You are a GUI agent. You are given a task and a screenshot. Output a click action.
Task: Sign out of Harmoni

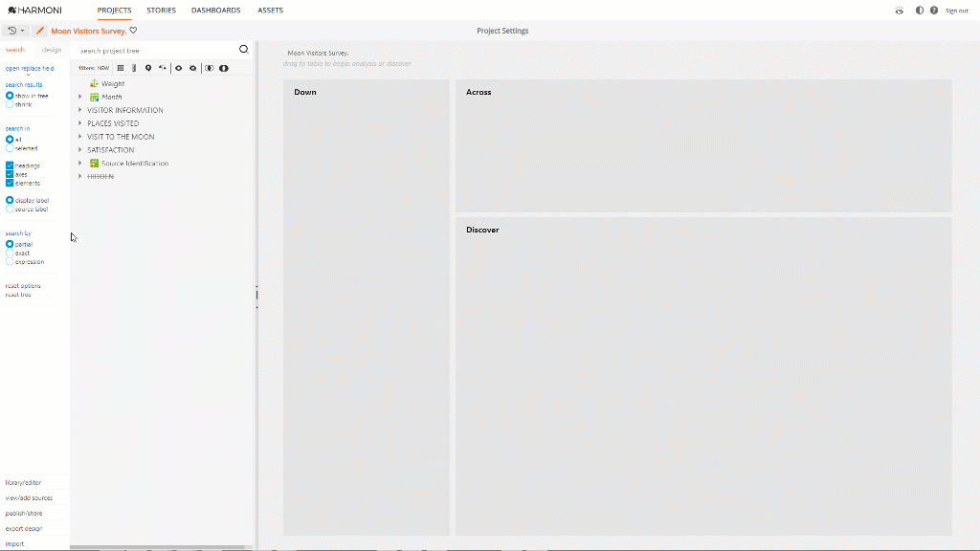(956, 11)
